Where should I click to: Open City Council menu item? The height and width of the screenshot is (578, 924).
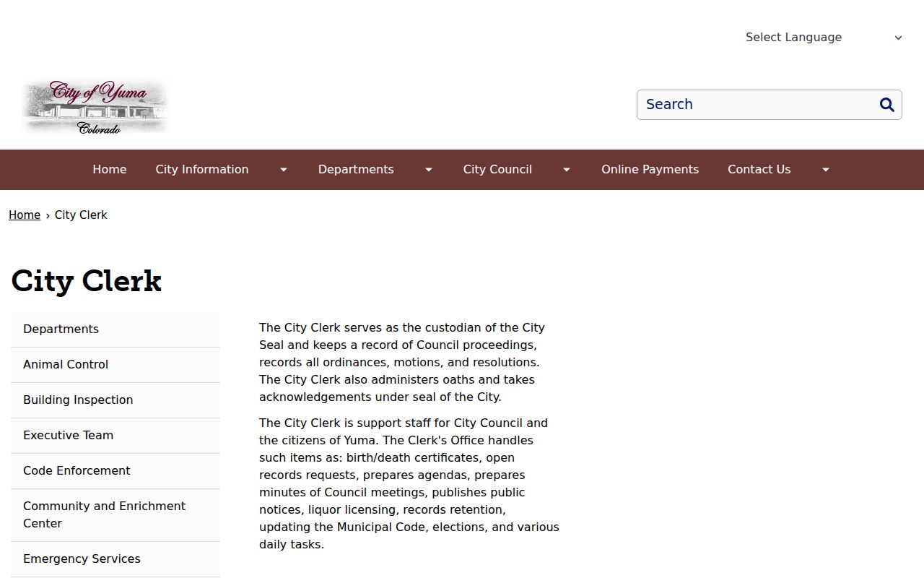coord(497,170)
